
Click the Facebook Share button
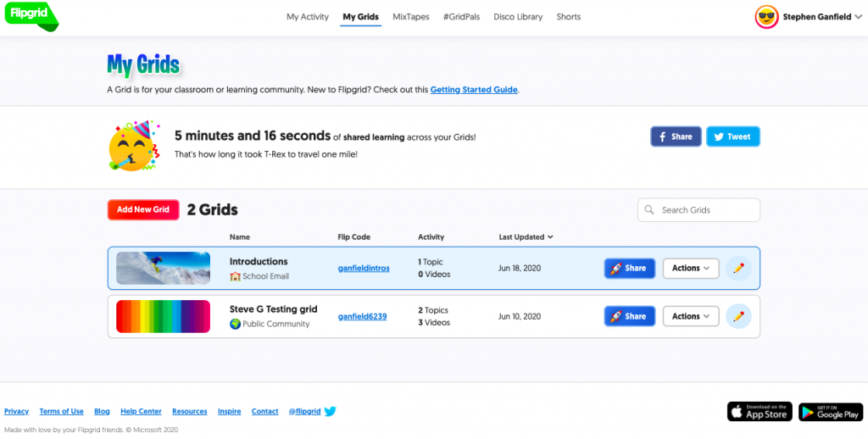(x=675, y=136)
